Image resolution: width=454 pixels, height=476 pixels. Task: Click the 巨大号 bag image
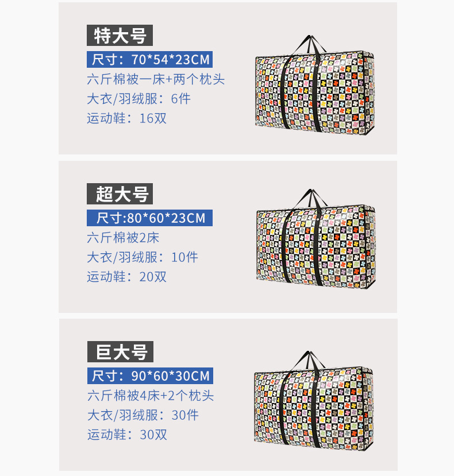314,401
